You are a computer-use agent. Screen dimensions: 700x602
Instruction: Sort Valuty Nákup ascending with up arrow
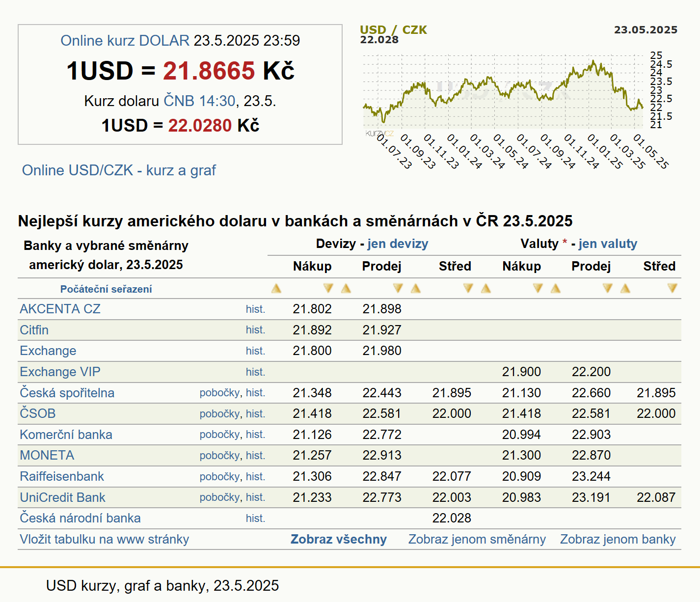486,288
